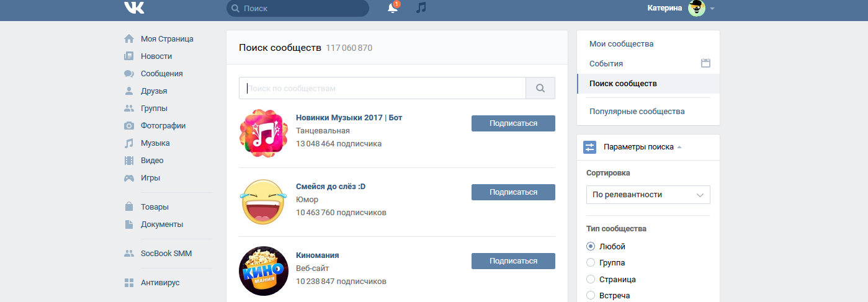
Task: Click the community search magnifier button
Action: tap(540, 88)
